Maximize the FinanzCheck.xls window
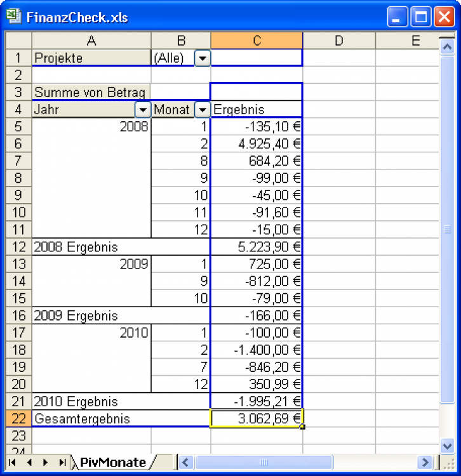The width and height of the screenshot is (461, 476). click(420, 17)
